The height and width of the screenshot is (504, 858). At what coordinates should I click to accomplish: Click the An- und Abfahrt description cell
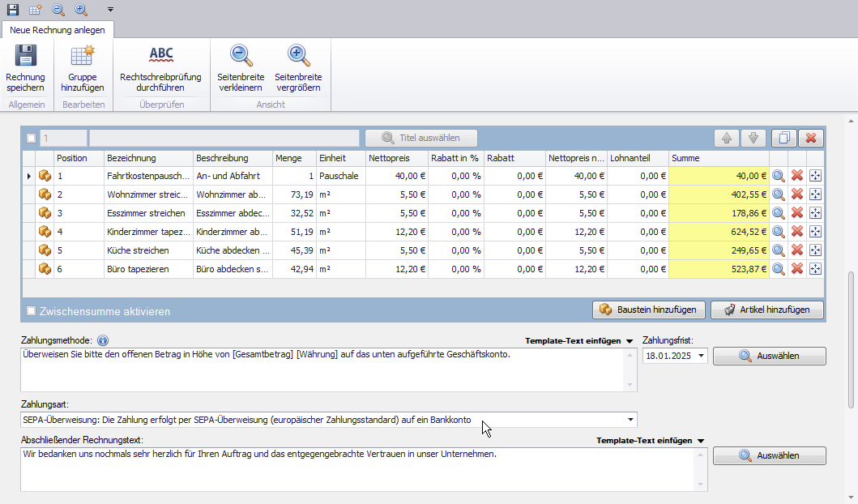pyautogui.click(x=233, y=176)
